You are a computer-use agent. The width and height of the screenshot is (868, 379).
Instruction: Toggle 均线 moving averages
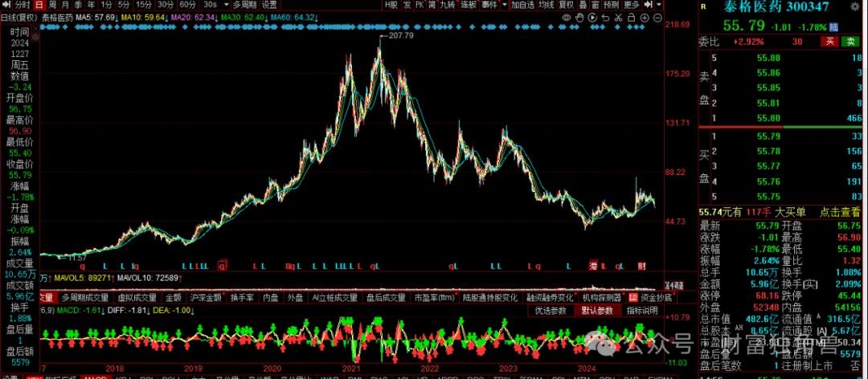[x=546, y=5]
